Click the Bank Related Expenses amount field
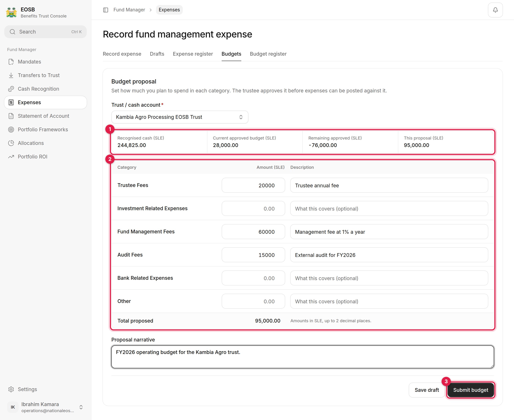The height and width of the screenshot is (420, 514). 253,278
